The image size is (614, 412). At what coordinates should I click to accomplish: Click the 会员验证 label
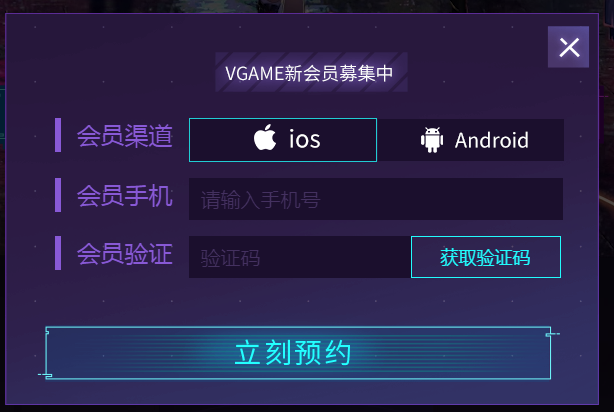125,254
